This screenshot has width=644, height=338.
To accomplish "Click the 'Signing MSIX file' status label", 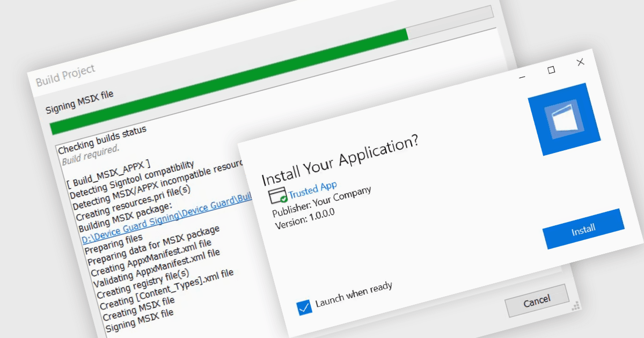I will [79, 103].
